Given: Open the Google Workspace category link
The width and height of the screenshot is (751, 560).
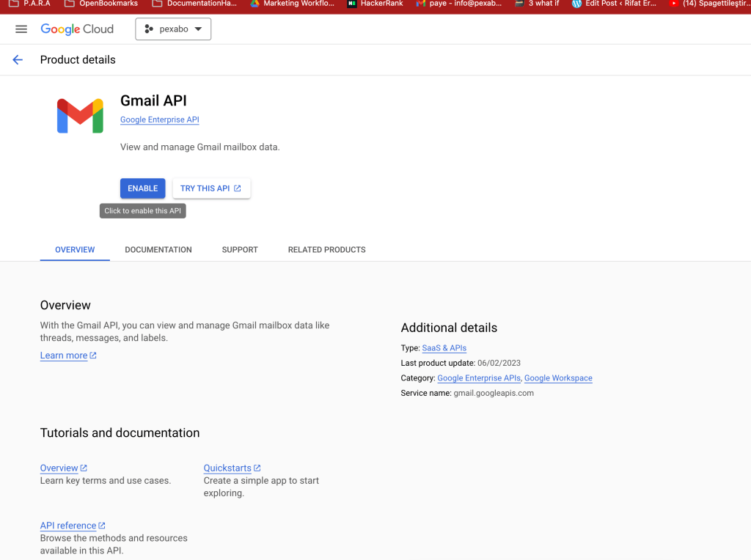Looking at the screenshot, I should [x=558, y=378].
